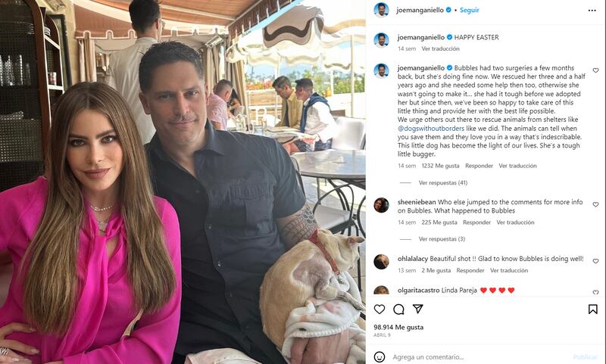
Task: Like joemanganiello's Bubbles comment heart
Action: [595, 70]
